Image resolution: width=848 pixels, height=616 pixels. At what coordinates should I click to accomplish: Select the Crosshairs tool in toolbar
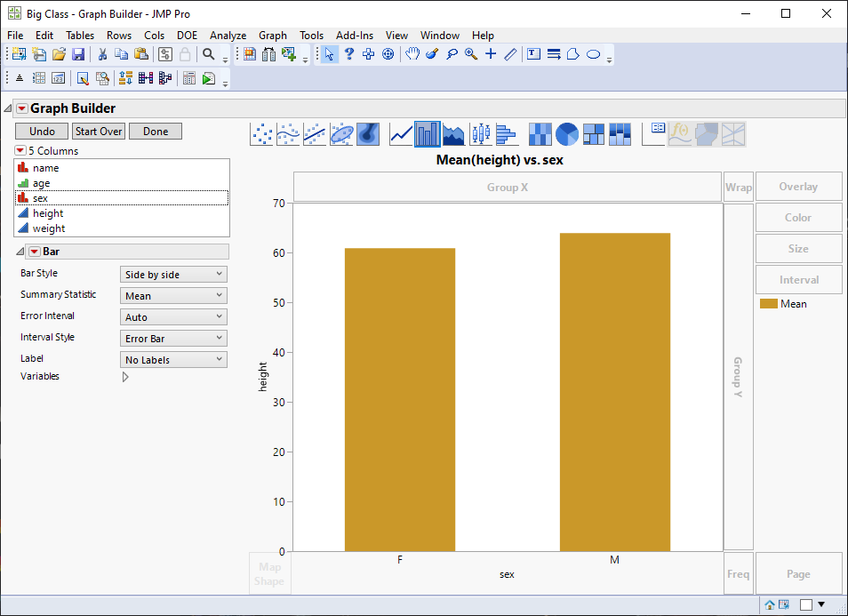click(491, 54)
